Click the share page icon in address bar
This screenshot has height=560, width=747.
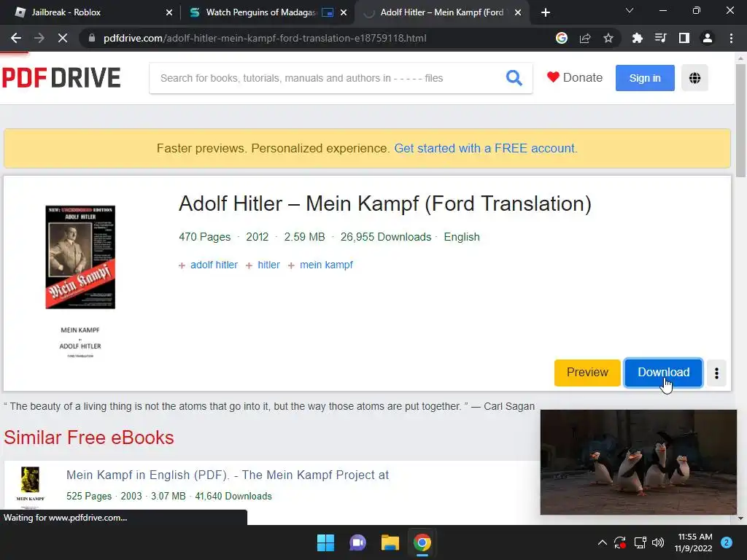585,38
